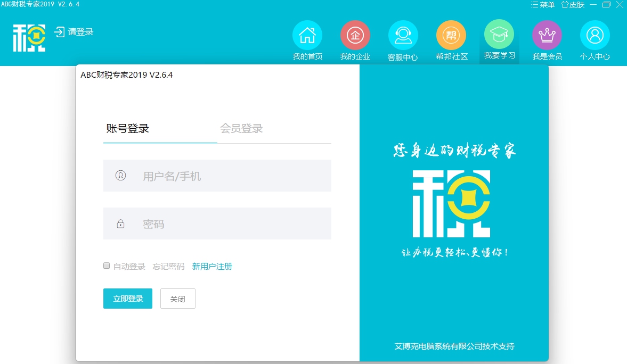Click the user icon in username field

[x=120, y=176]
